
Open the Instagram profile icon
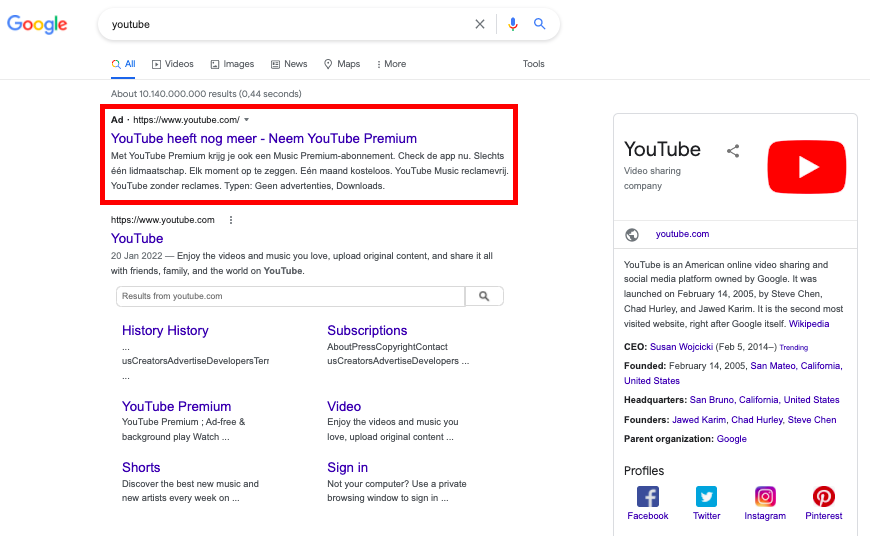tap(765, 496)
